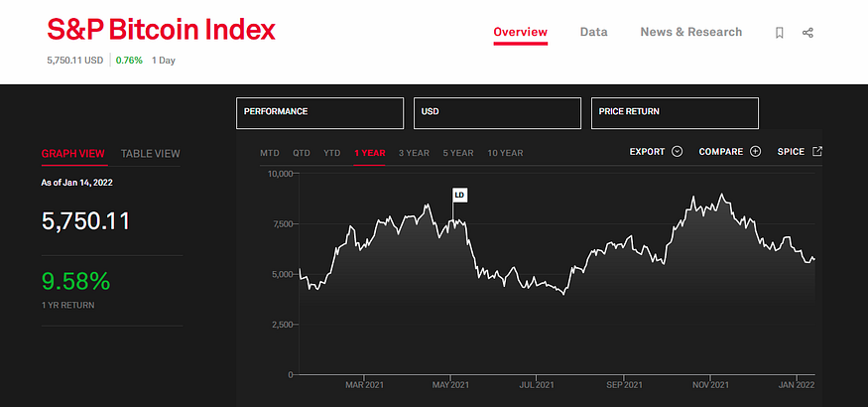Click the SPICE link text
This screenshot has height=407, width=868.
tap(791, 152)
